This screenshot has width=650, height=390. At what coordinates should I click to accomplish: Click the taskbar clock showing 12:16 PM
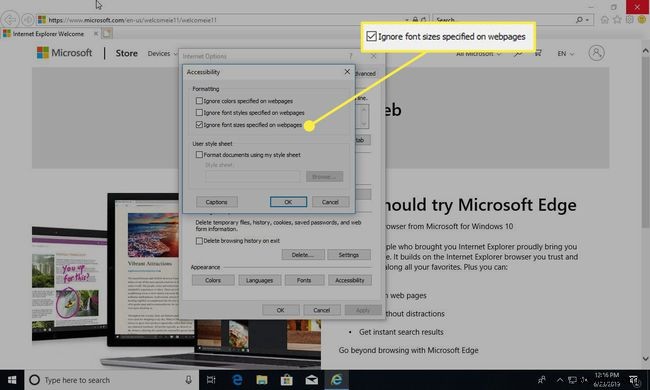point(606,380)
